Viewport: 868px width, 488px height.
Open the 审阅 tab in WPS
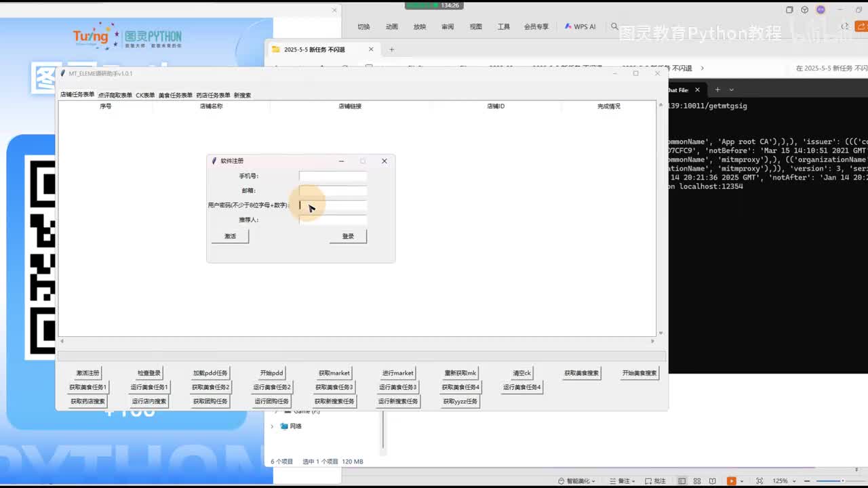pos(448,27)
